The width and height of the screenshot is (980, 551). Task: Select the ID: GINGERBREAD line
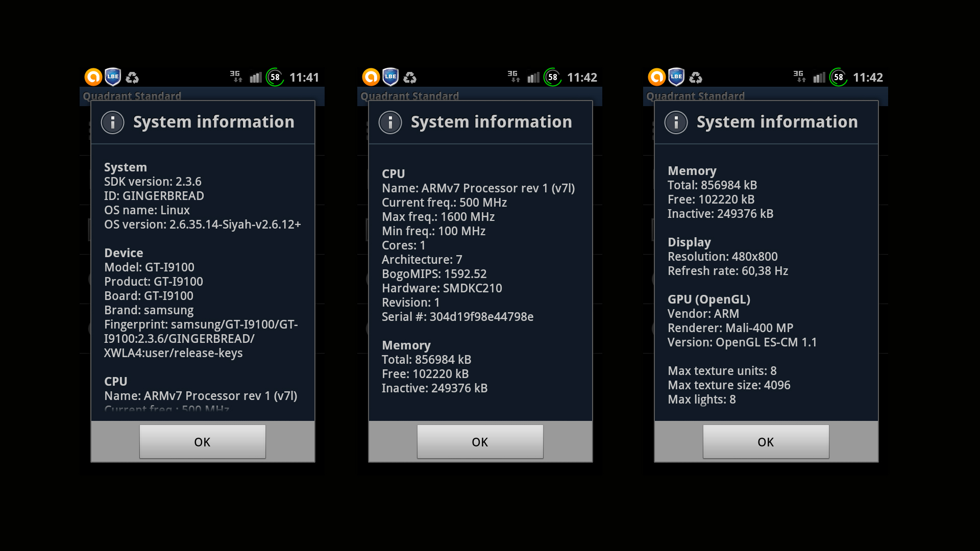coord(154,196)
